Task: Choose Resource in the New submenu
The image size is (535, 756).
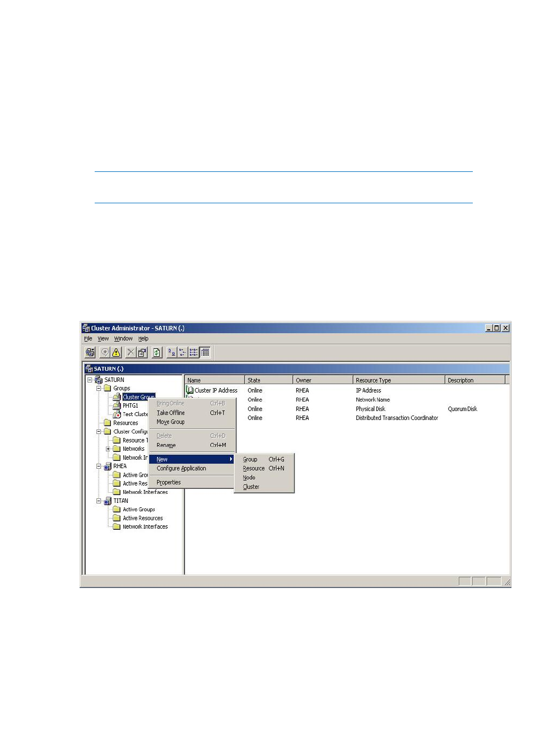Action: (264, 469)
